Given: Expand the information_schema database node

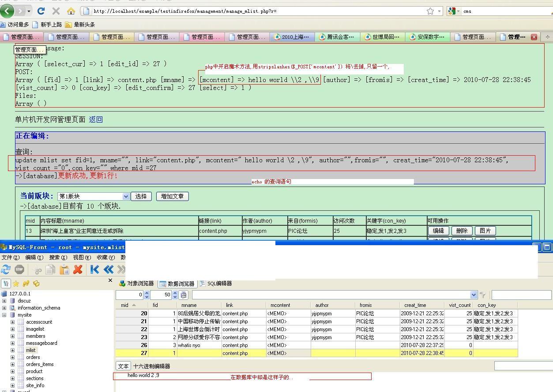Looking at the screenshot, I should [4, 308].
